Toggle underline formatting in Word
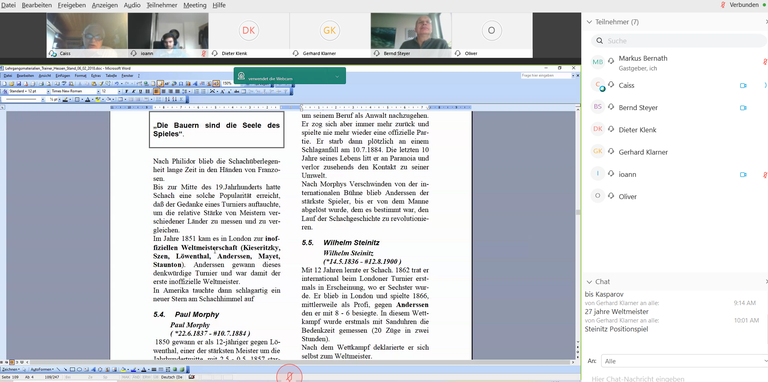The width and height of the screenshot is (768, 382). coord(141,91)
